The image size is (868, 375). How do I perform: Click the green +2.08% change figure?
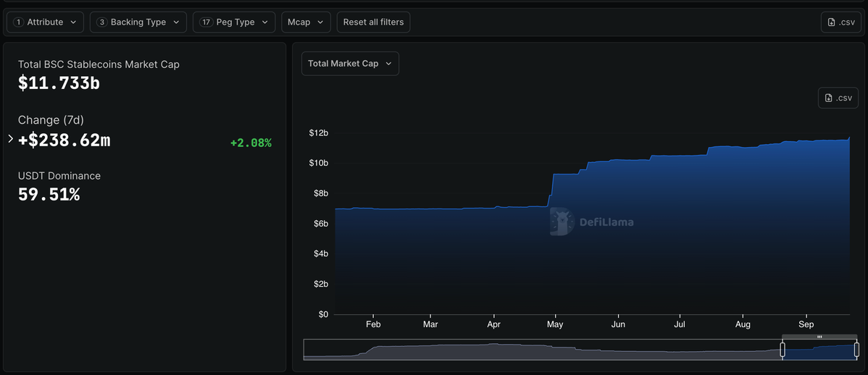pos(251,143)
